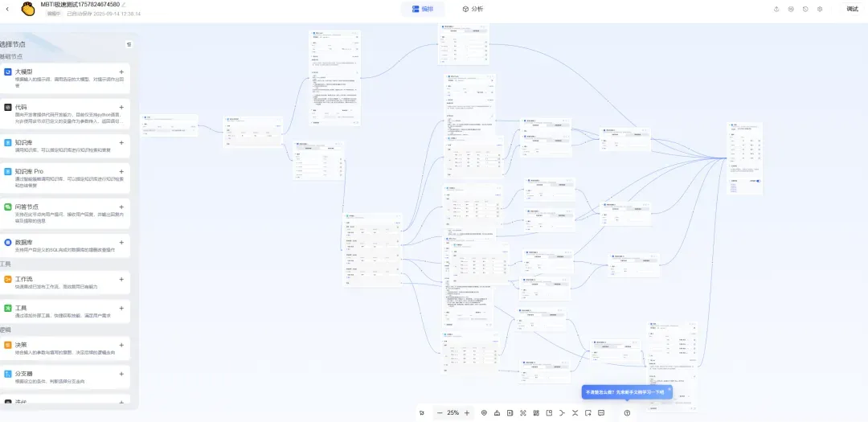This screenshot has width=868, height=422.
Task: Click the auto-layout grid icon
Action: pos(536,413)
